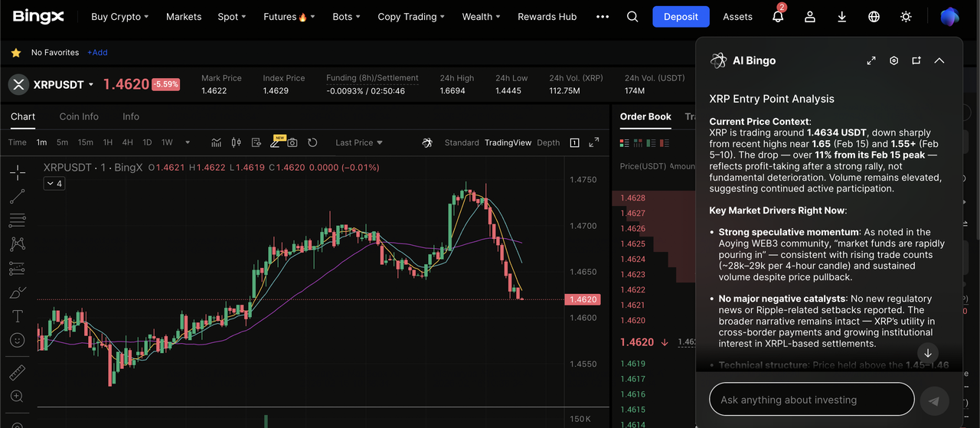Select the trend line drawing tool
This screenshot has height=428, width=980.
(17, 197)
